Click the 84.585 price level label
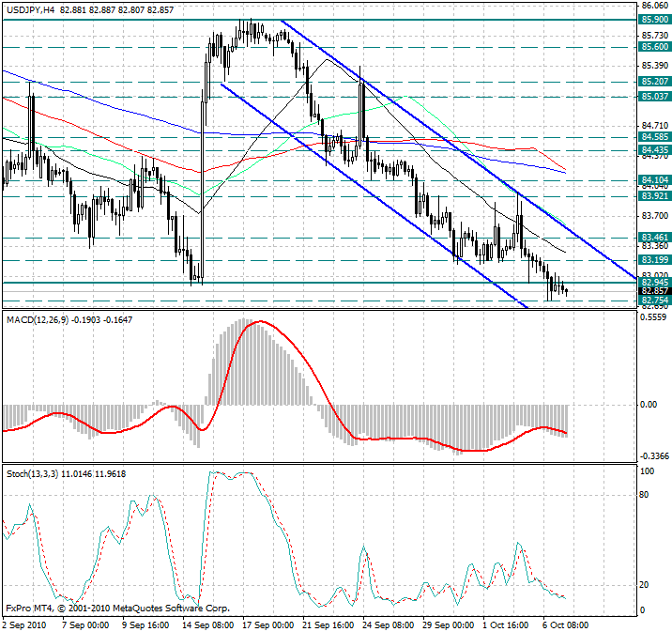Image resolution: width=672 pixels, height=632 pixels. pos(654,137)
